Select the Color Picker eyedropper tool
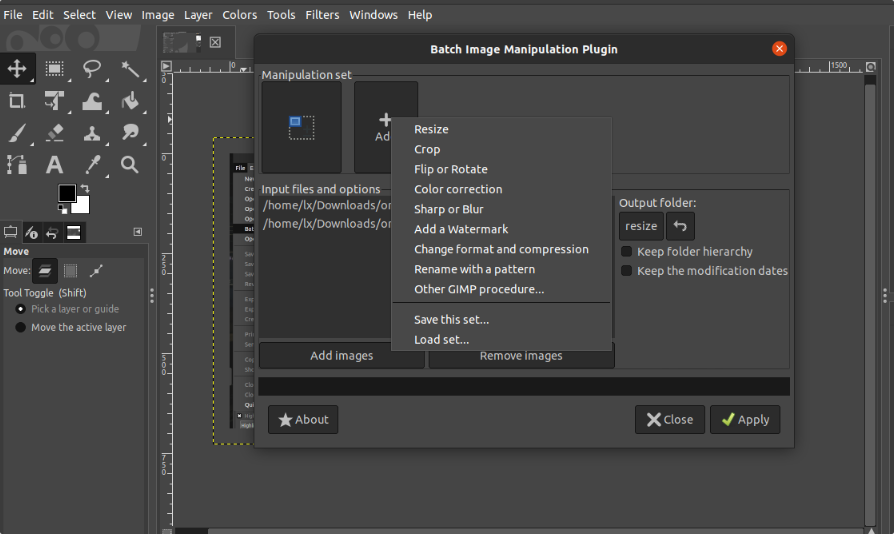894x534 pixels. 92,165
